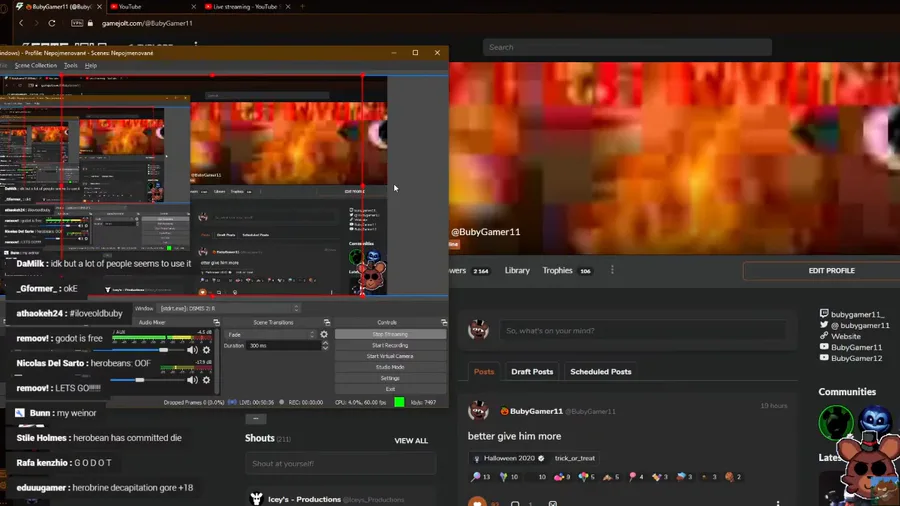
Task: Open the BubyGamer11 YouTube link
Action: click(851, 347)
